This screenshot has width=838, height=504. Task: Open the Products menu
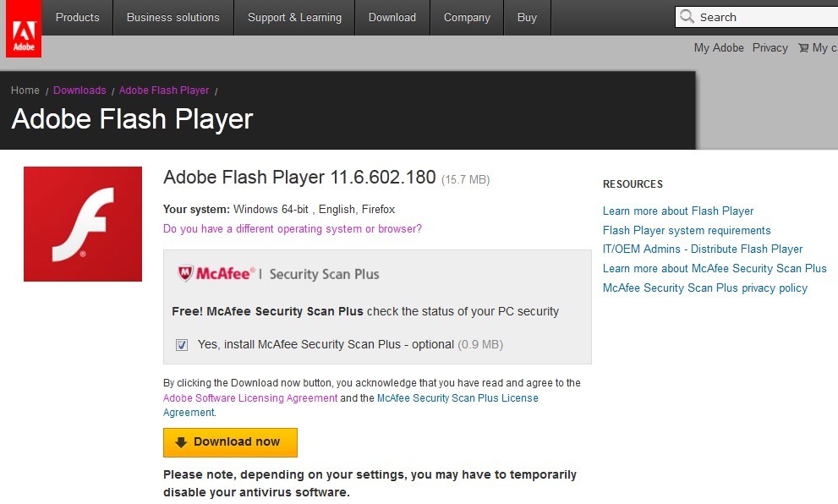[x=77, y=18]
